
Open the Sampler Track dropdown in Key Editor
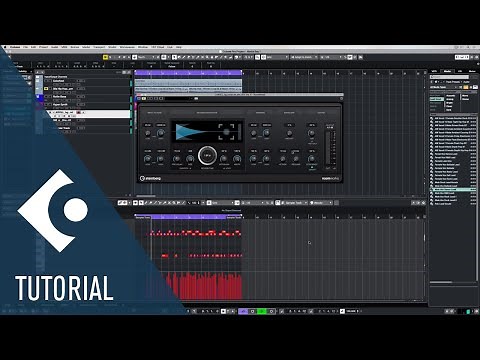[x=294, y=203]
